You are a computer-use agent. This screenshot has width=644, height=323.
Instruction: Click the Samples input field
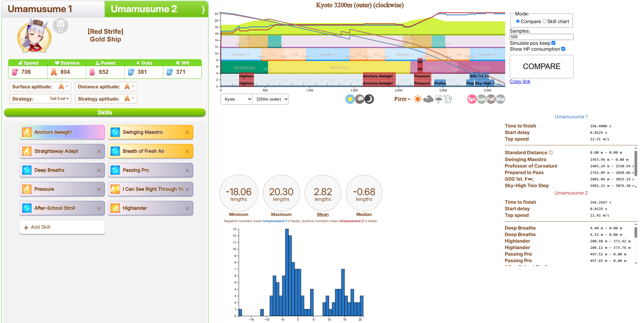coord(541,37)
